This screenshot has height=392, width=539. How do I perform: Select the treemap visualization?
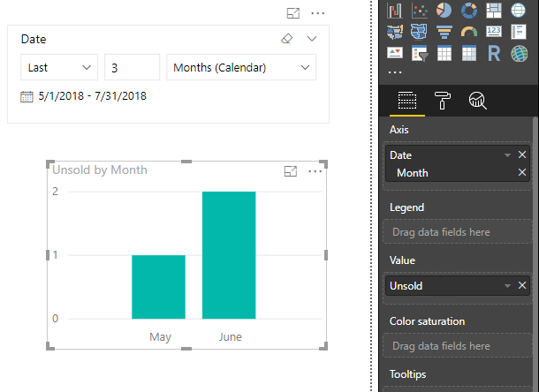(x=494, y=11)
